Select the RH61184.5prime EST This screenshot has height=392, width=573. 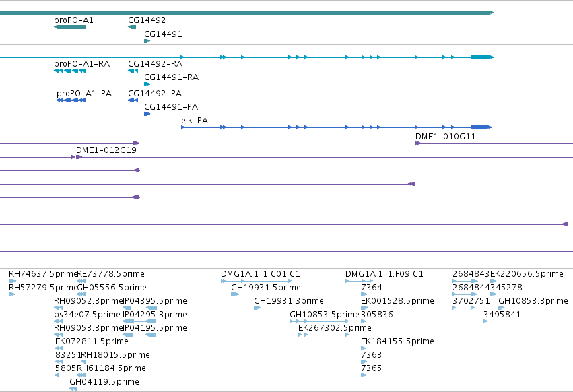(112, 368)
